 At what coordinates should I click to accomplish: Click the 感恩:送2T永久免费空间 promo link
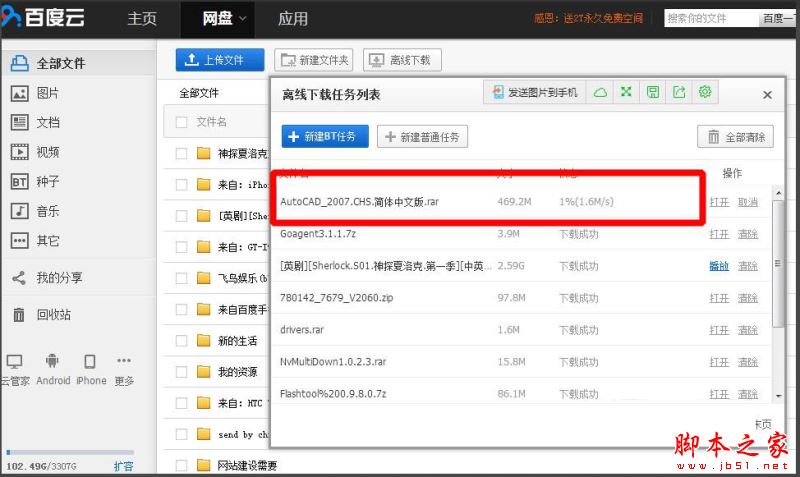click(588, 18)
